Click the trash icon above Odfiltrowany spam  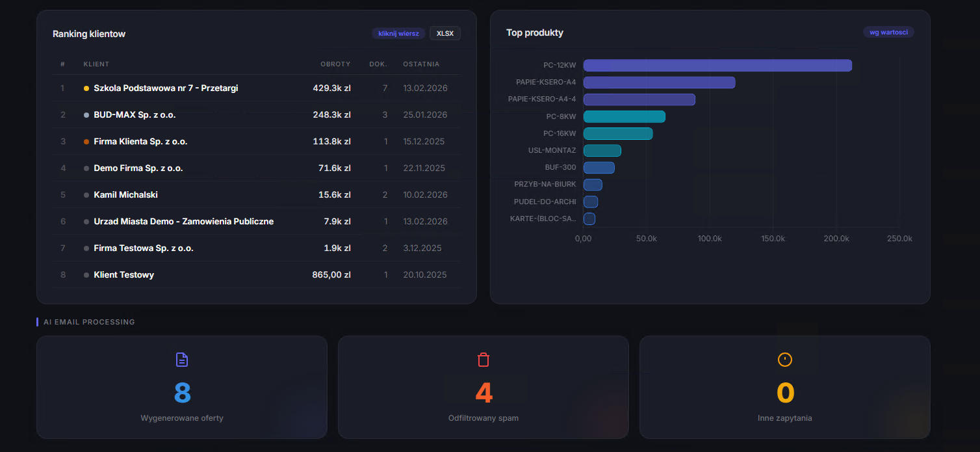(x=484, y=358)
